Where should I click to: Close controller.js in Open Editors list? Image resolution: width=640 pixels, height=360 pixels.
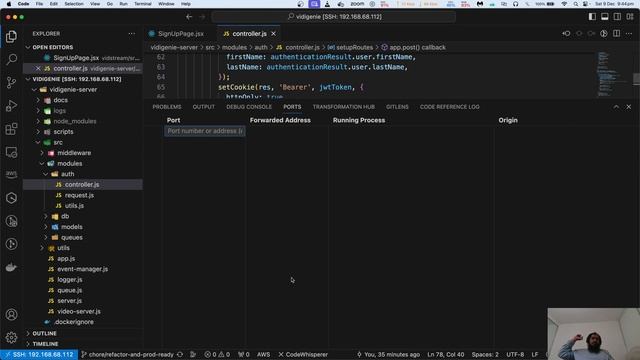[38, 69]
